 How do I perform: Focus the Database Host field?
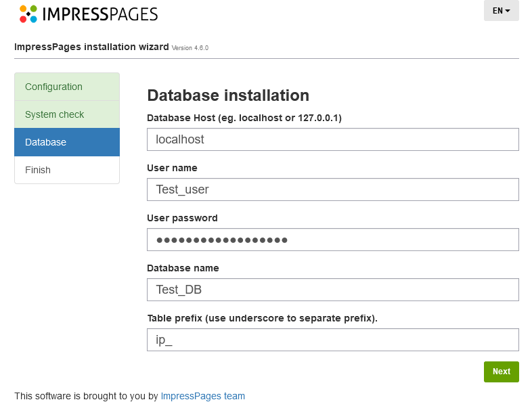pos(333,139)
